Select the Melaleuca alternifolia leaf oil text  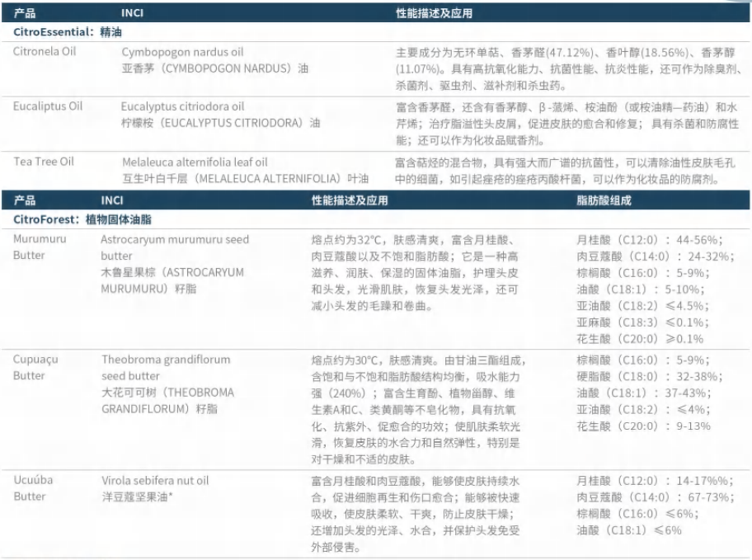point(195,162)
